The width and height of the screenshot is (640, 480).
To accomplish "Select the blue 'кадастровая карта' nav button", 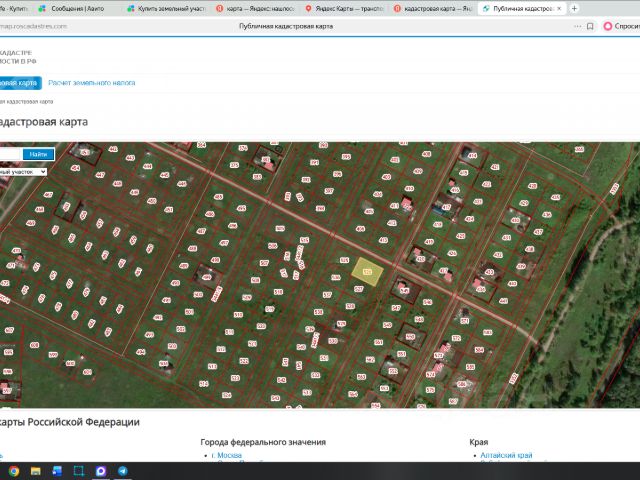I will [20, 83].
